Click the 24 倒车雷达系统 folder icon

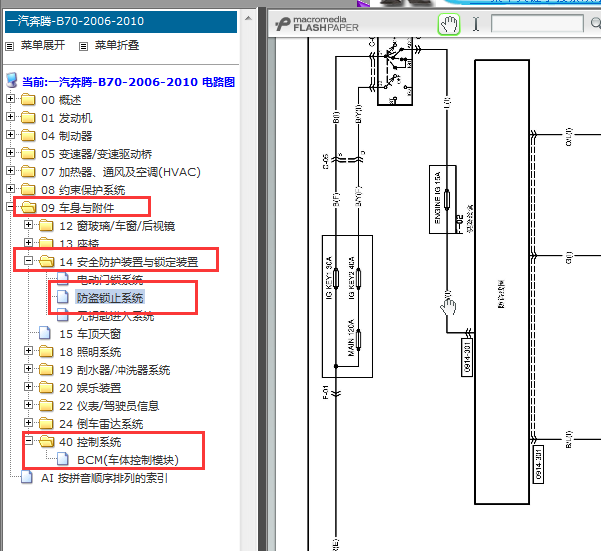pos(46,423)
